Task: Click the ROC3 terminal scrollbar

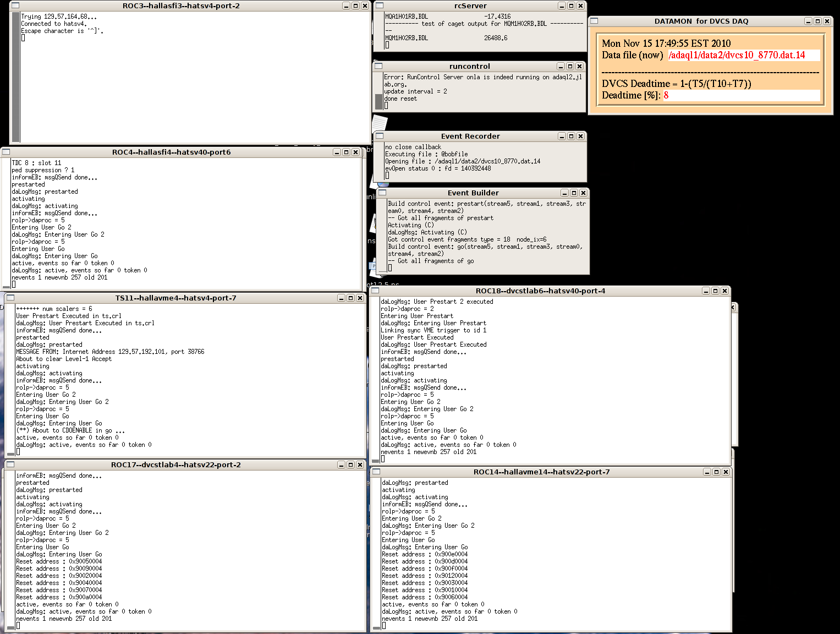Action: 16,77
